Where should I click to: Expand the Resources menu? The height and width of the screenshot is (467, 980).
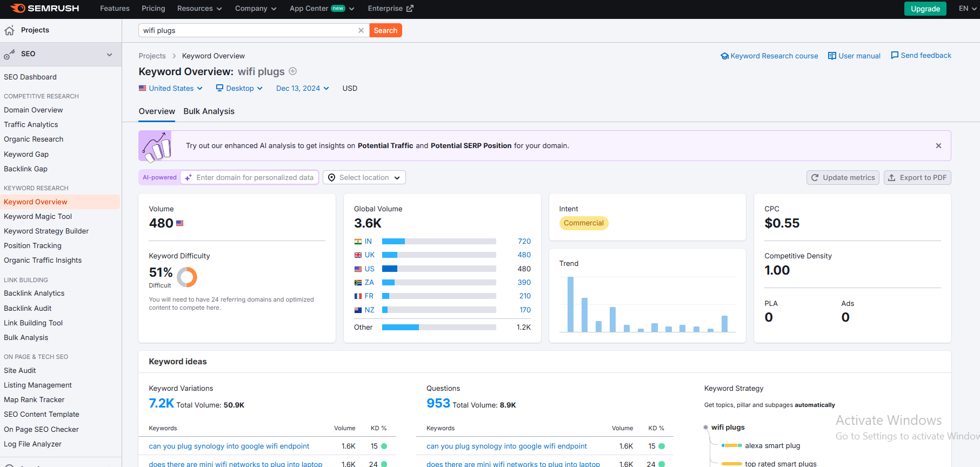[x=199, y=9]
